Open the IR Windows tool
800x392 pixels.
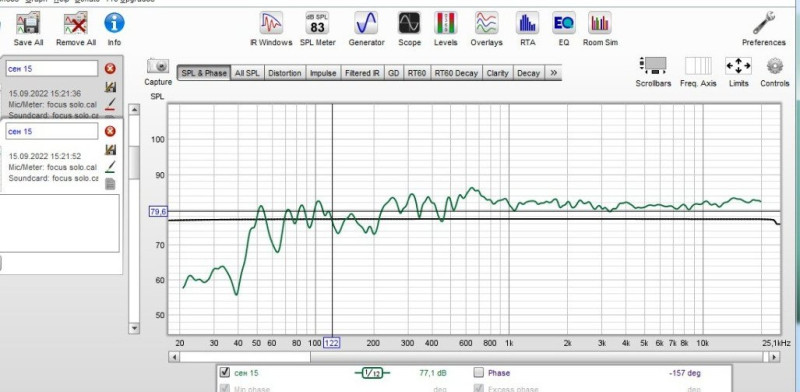click(271, 30)
